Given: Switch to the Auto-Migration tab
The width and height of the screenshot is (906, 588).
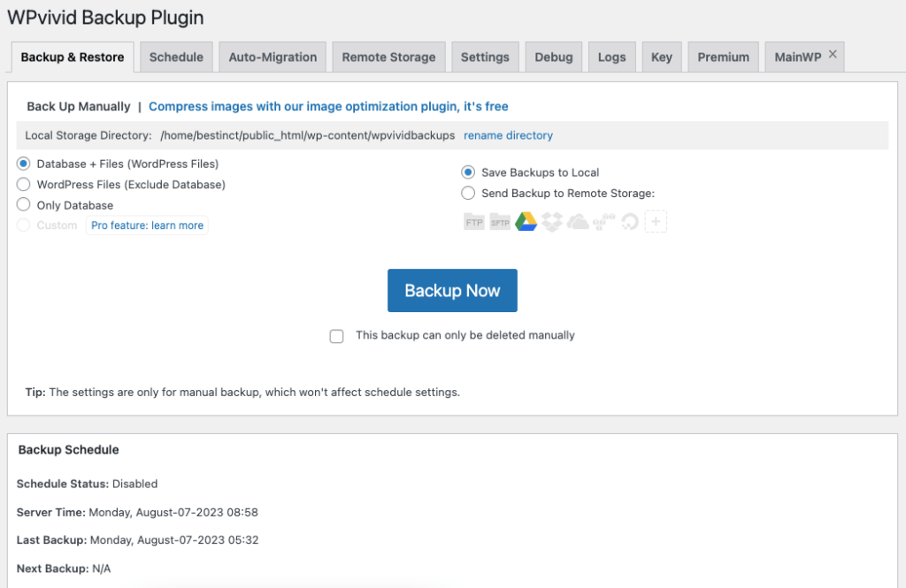Looking at the screenshot, I should click(272, 56).
